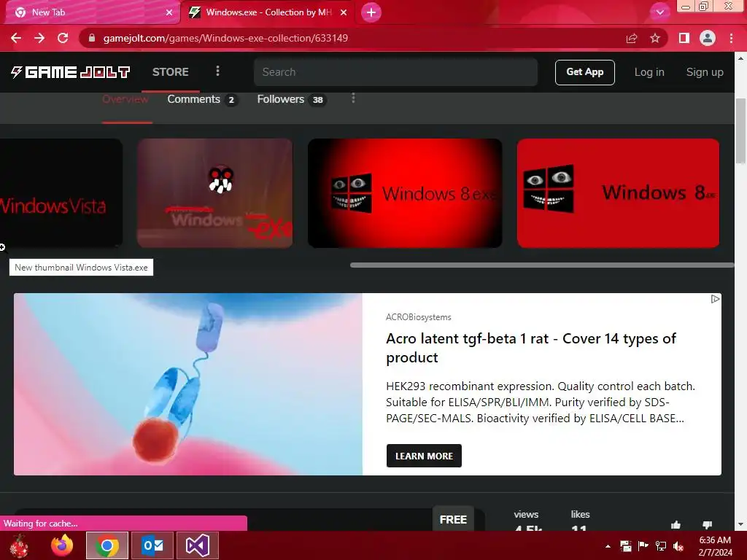Click the page vertical scrollbar thumb

pyautogui.click(x=740, y=131)
